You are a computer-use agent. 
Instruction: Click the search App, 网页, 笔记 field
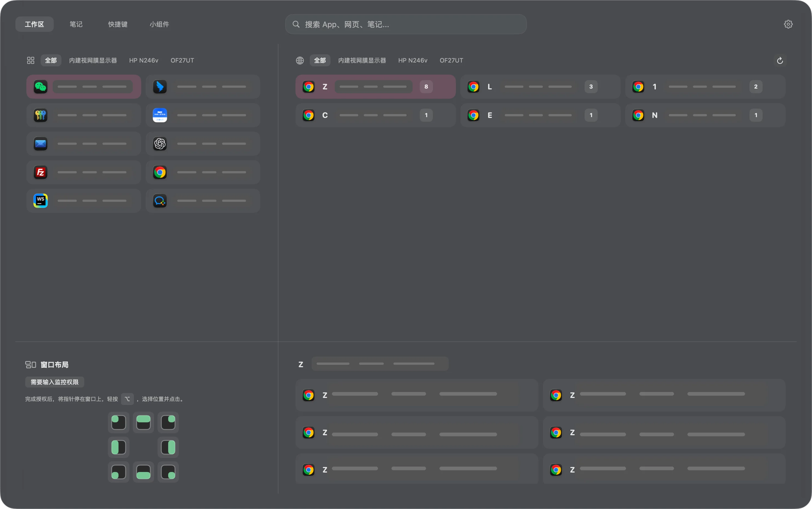[x=406, y=24]
